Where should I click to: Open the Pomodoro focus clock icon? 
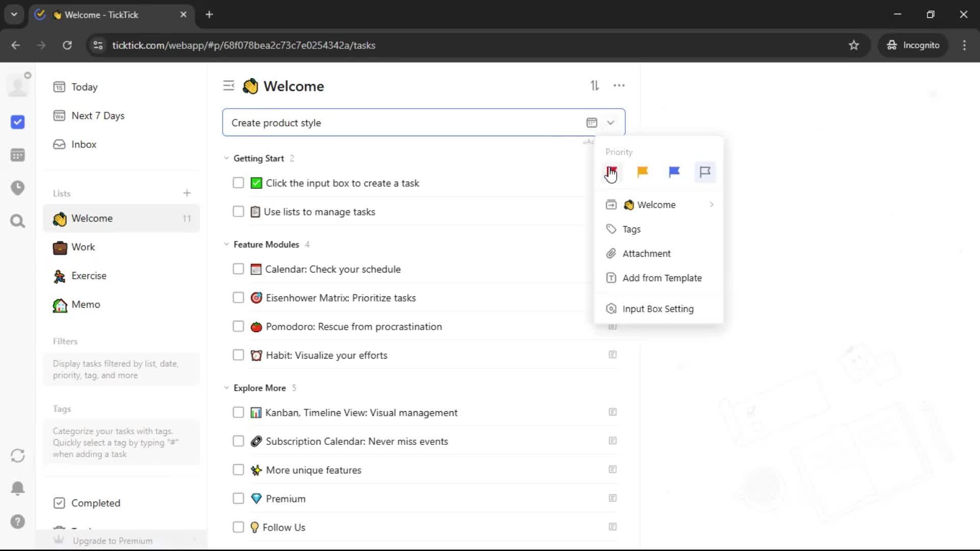pos(17,188)
